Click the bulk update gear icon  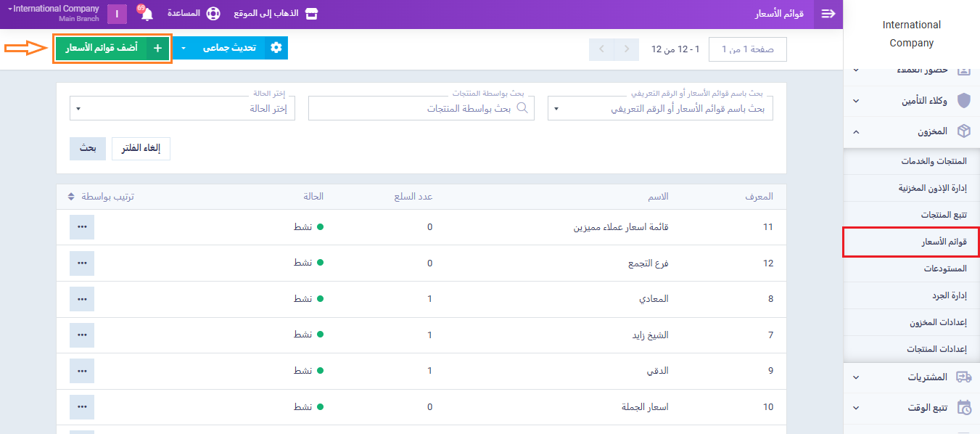[x=276, y=48]
